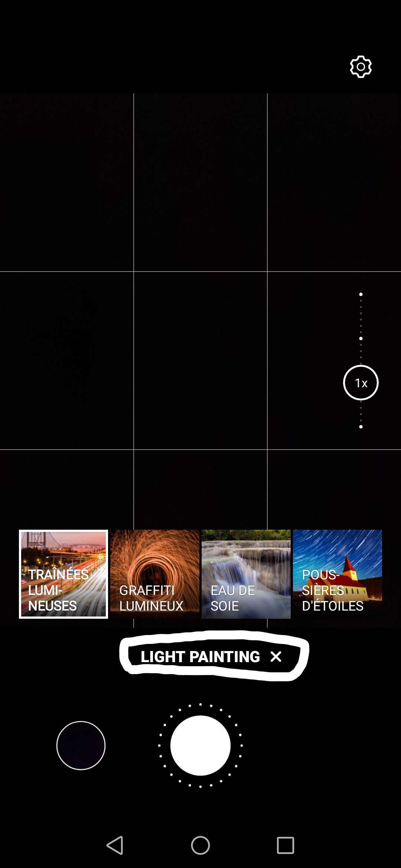Choose the Graffiti lumineux effect

click(155, 574)
